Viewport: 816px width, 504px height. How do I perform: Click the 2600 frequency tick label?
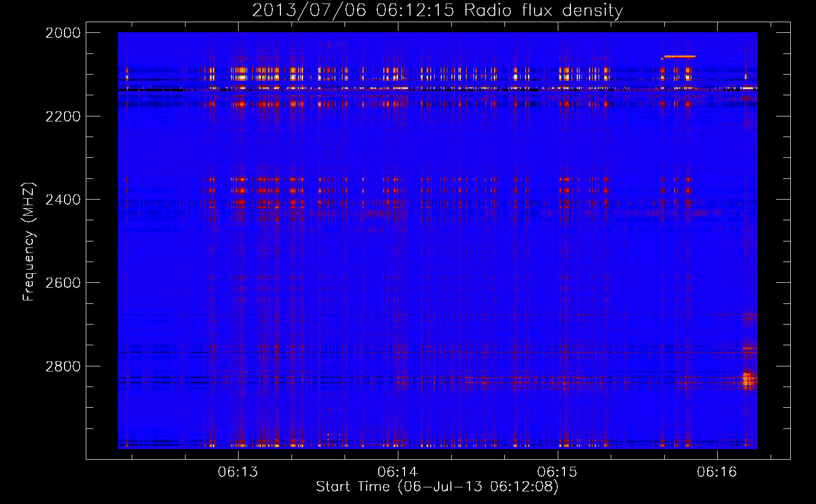(63, 283)
